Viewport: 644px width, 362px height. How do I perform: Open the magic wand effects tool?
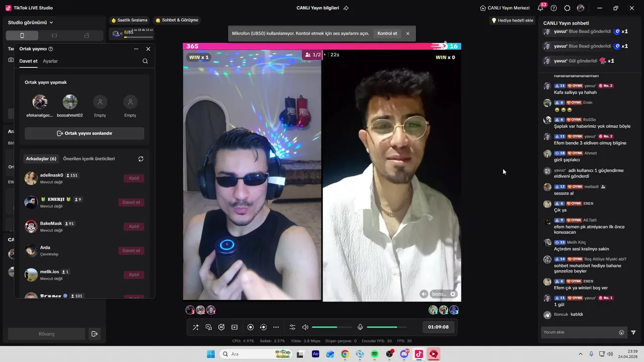pos(196,327)
